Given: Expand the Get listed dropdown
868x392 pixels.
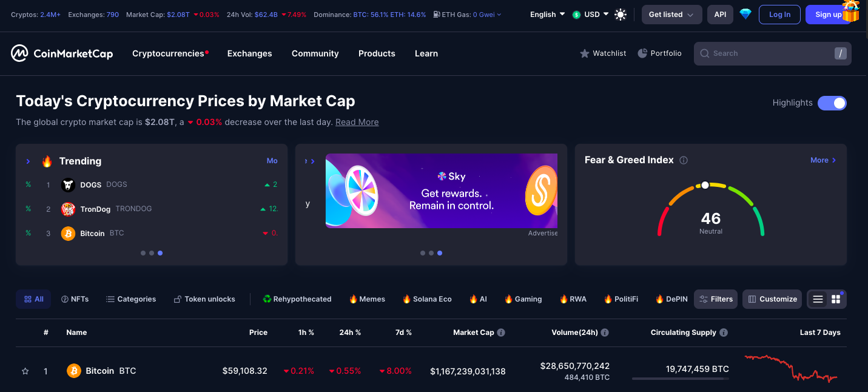Looking at the screenshot, I should click(672, 15).
